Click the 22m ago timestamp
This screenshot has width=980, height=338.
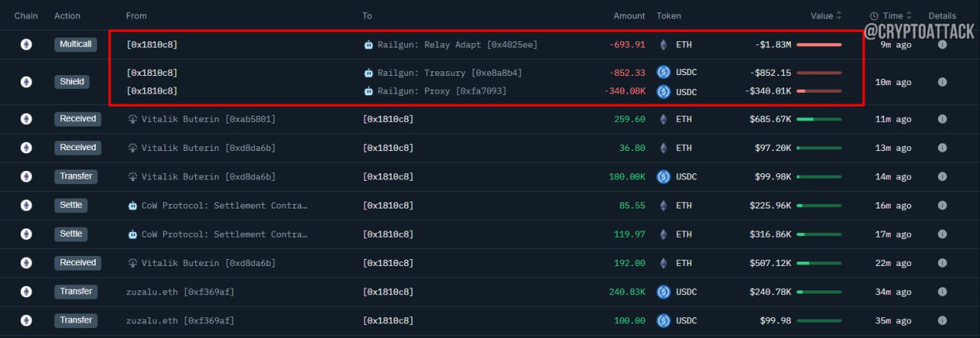[893, 263]
